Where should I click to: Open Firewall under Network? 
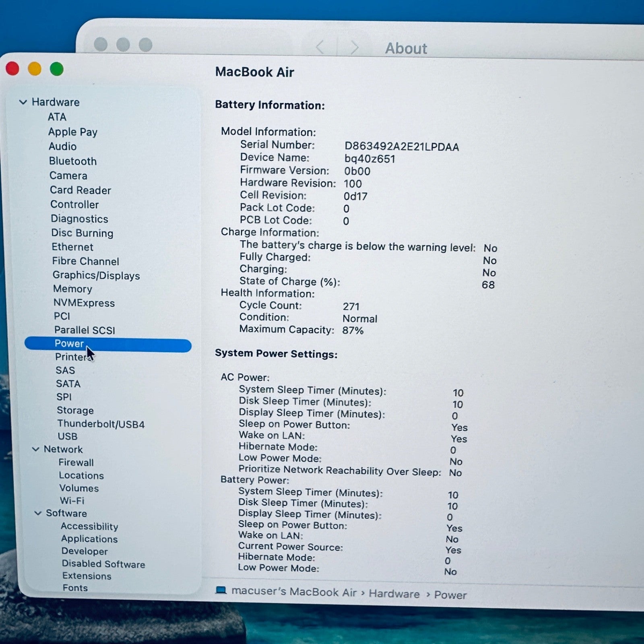[76, 462]
